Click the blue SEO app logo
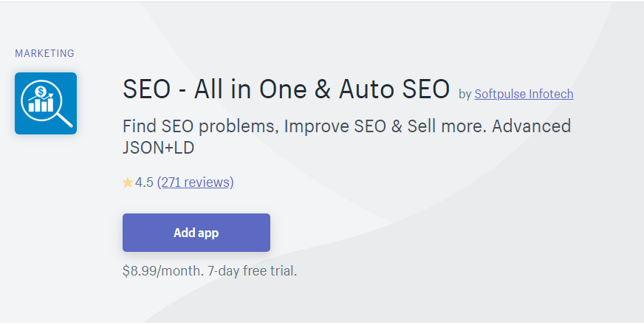Screen dimensions: 644x325 pos(46,103)
